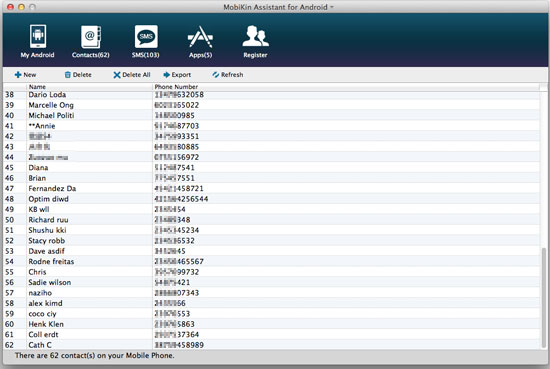
Task: Select contact alex kimd
Action: pyautogui.click(x=45, y=303)
